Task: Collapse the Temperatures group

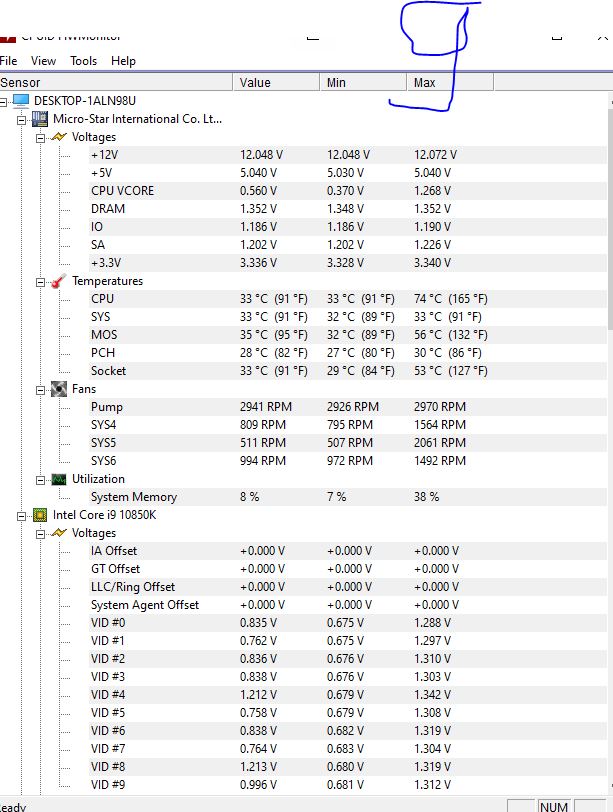Action: tap(40, 282)
